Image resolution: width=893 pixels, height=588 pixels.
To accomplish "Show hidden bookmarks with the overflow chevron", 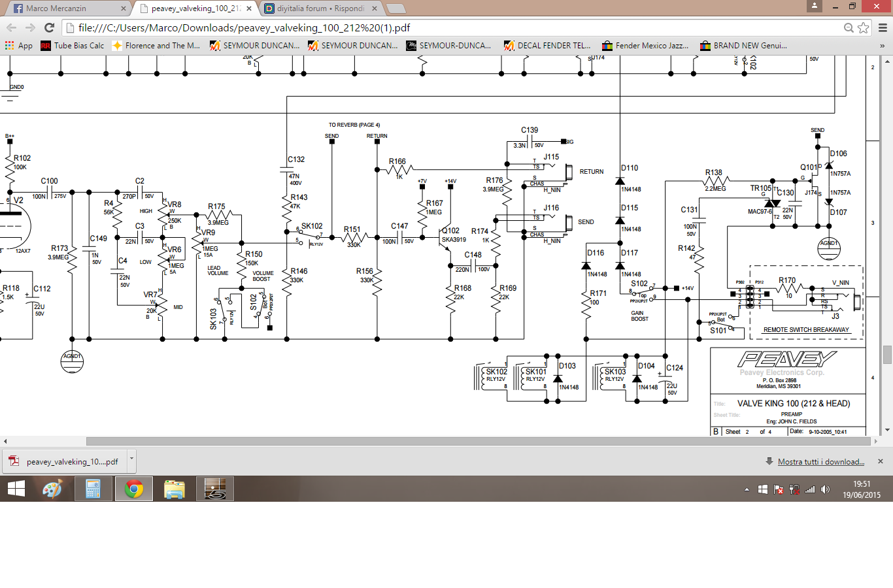I will click(882, 46).
